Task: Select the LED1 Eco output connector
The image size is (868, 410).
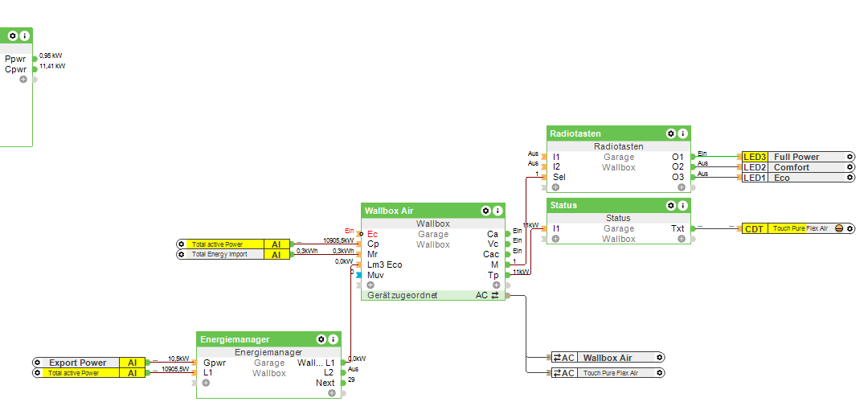Action: pos(799,178)
